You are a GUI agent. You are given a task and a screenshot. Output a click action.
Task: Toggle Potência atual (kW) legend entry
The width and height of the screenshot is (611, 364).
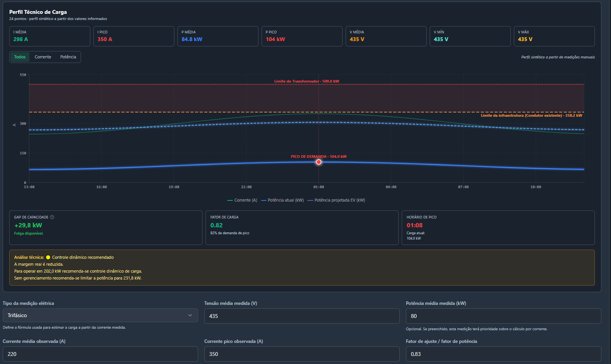pos(283,200)
